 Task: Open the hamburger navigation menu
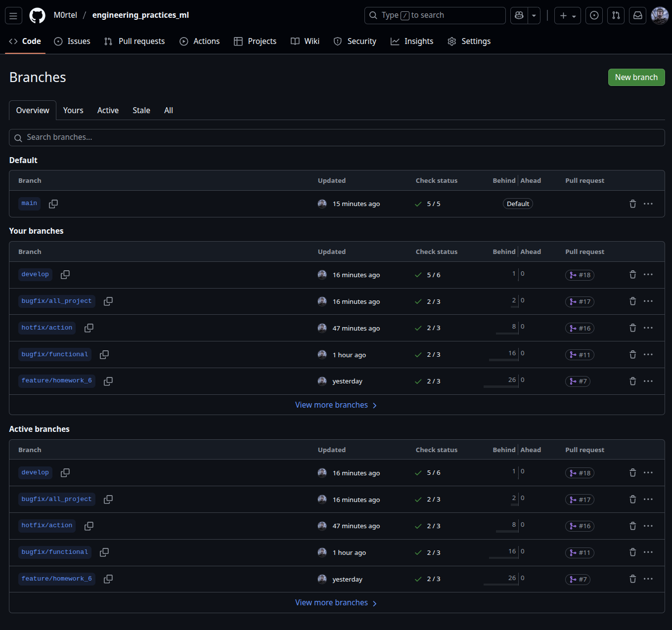(13, 16)
